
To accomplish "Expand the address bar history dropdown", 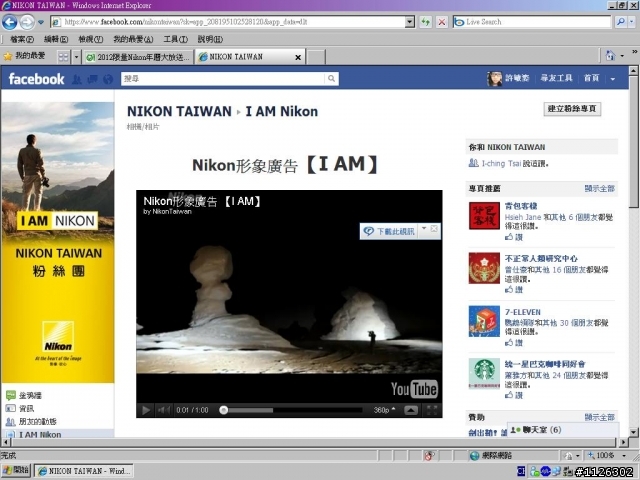I will pos(410,22).
